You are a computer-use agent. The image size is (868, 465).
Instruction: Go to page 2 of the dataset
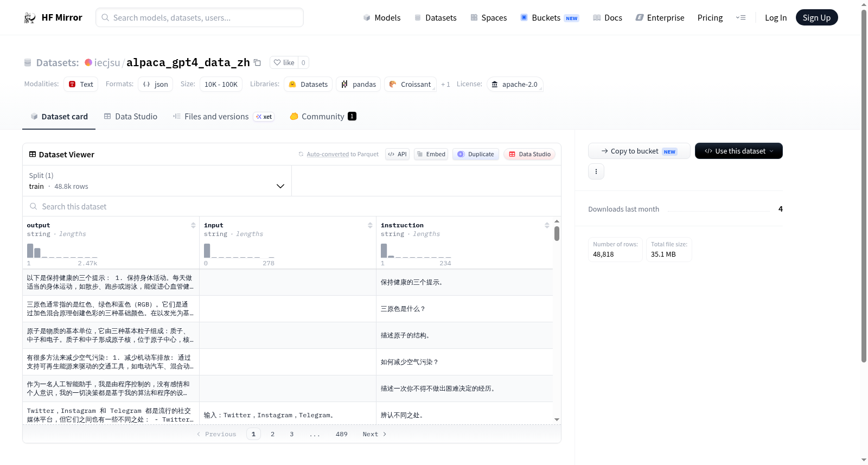coord(272,434)
